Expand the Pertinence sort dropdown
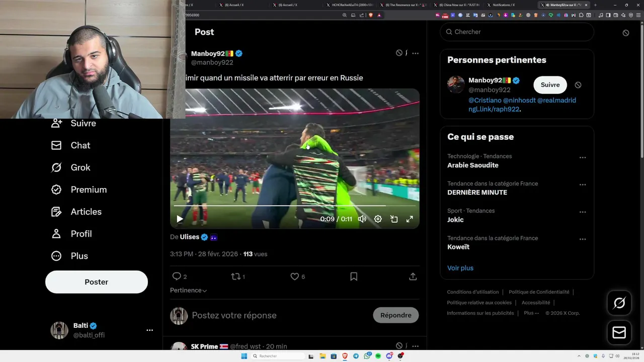This screenshot has height=362, width=644. click(189, 290)
